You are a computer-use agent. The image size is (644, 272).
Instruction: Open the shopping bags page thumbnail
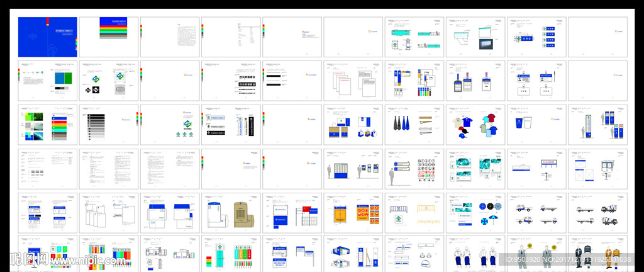pos(353,125)
